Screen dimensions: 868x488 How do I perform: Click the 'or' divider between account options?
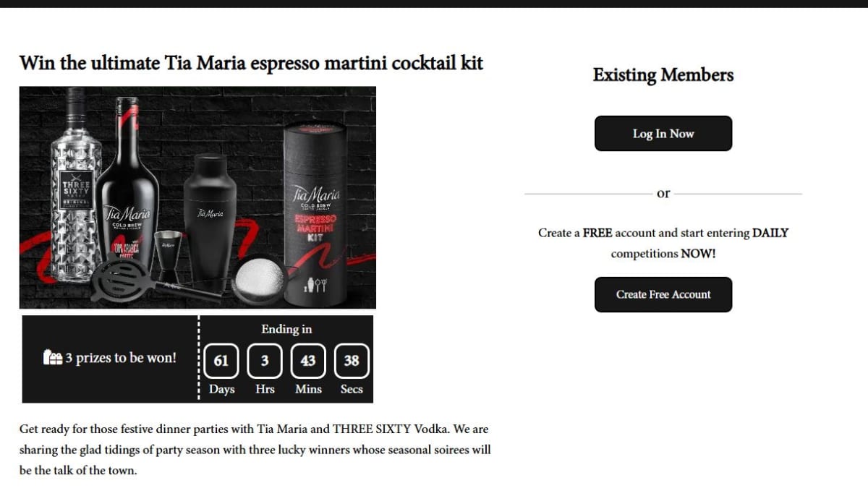tap(663, 193)
